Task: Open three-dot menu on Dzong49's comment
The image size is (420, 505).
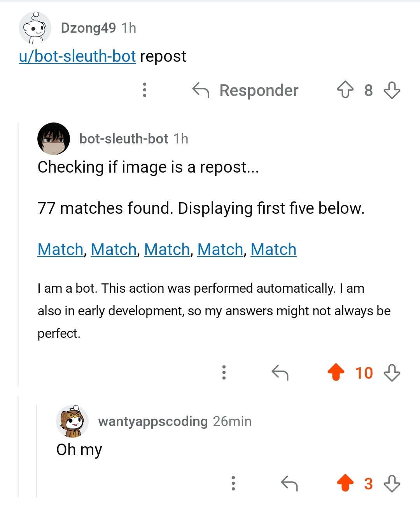Action: point(145,90)
